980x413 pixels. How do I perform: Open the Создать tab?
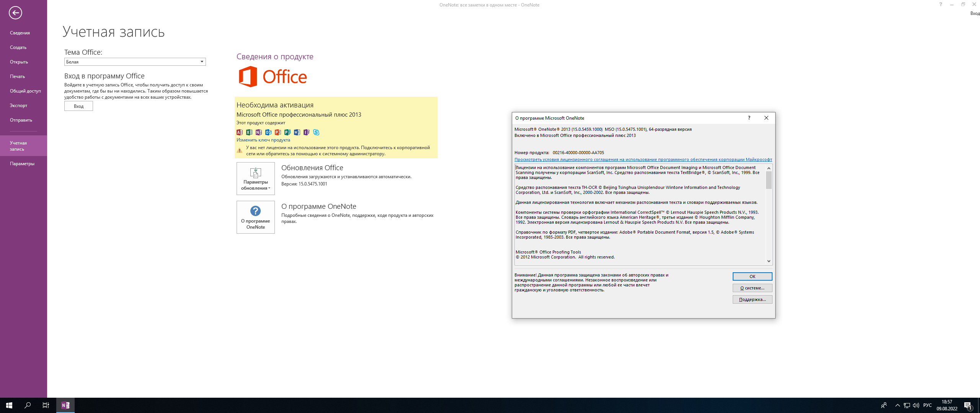point(23,47)
